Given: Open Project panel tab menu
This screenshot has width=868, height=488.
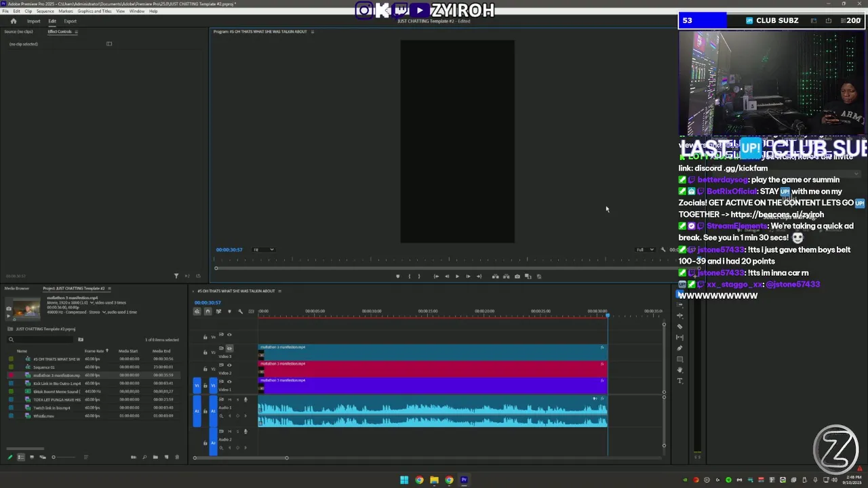Looking at the screenshot, I should point(109,289).
